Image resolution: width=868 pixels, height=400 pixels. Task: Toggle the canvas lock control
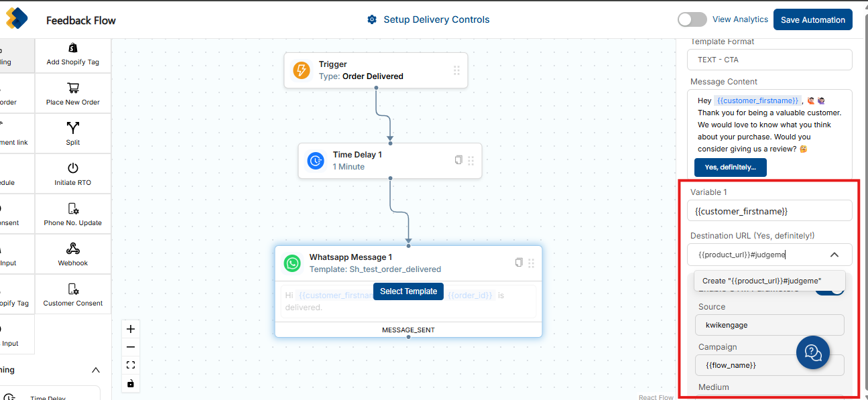click(131, 383)
